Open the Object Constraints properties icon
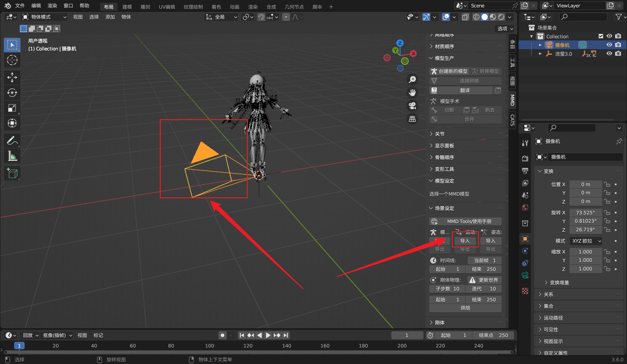The height and width of the screenshot is (364, 627). pos(525,263)
